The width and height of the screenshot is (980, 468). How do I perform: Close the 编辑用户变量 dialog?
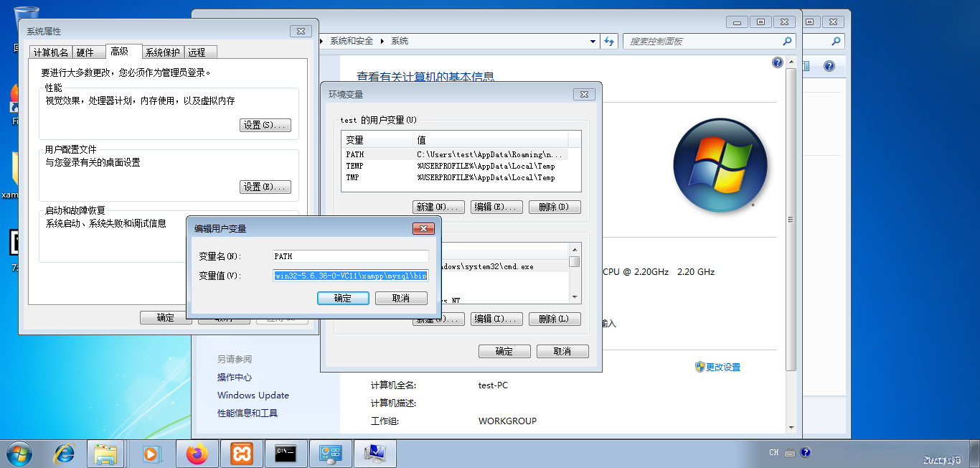click(423, 228)
